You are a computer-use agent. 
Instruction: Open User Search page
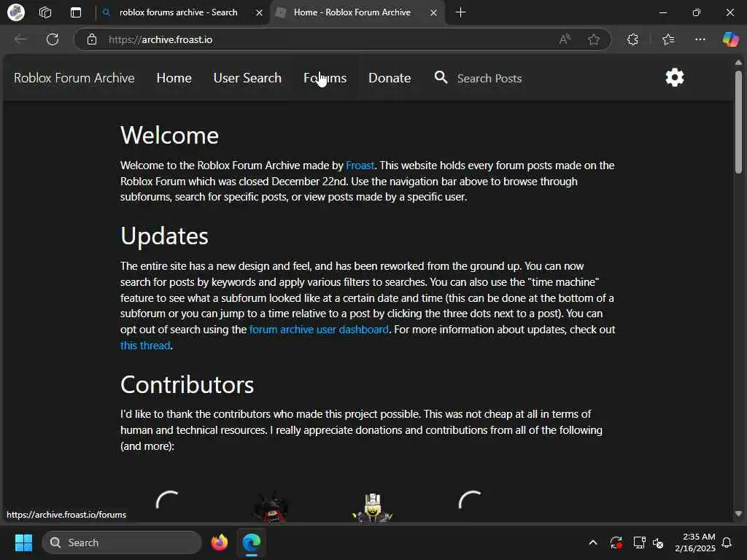(x=247, y=77)
